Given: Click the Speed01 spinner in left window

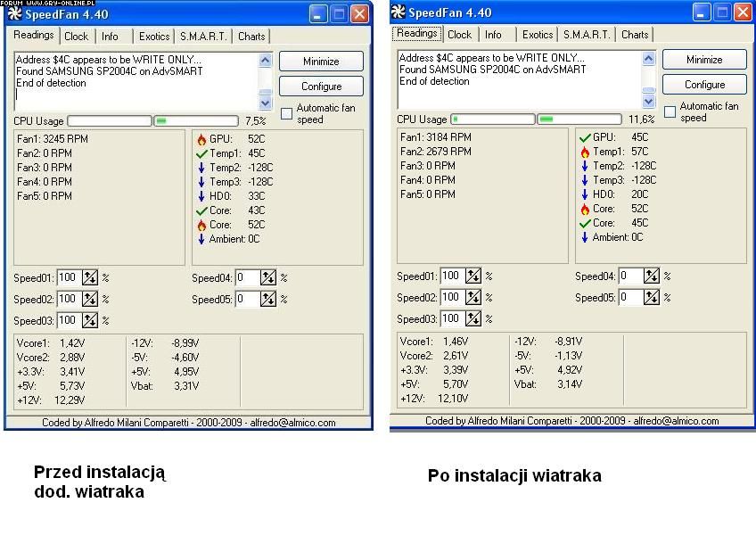Looking at the screenshot, I should [90, 277].
